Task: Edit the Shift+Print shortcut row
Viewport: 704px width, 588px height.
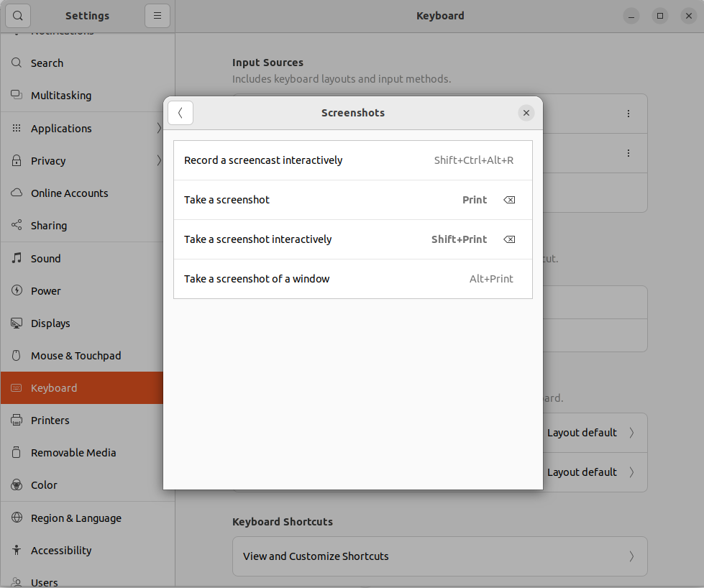Action: pyautogui.click(x=353, y=239)
